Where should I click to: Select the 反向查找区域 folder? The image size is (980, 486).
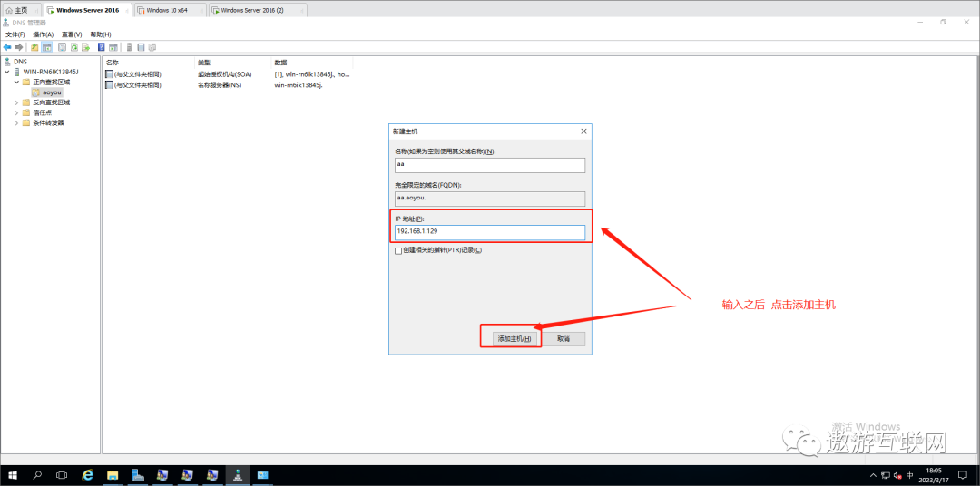[51, 102]
